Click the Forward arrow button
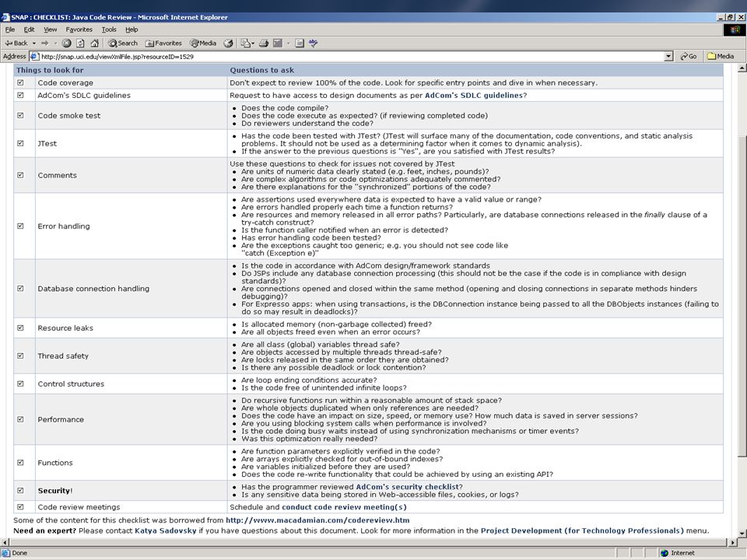 click(x=45, y=43)
